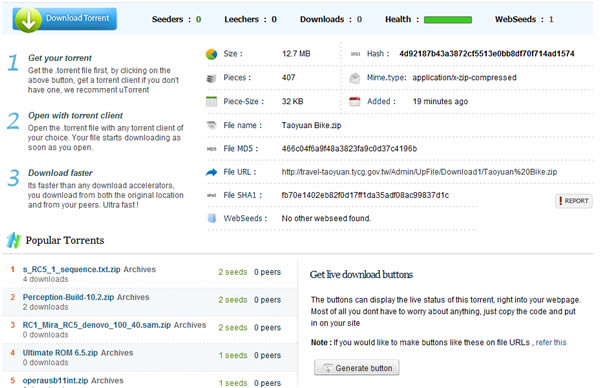Click the Popular Torrents logo icon

(x=13, y=240)
